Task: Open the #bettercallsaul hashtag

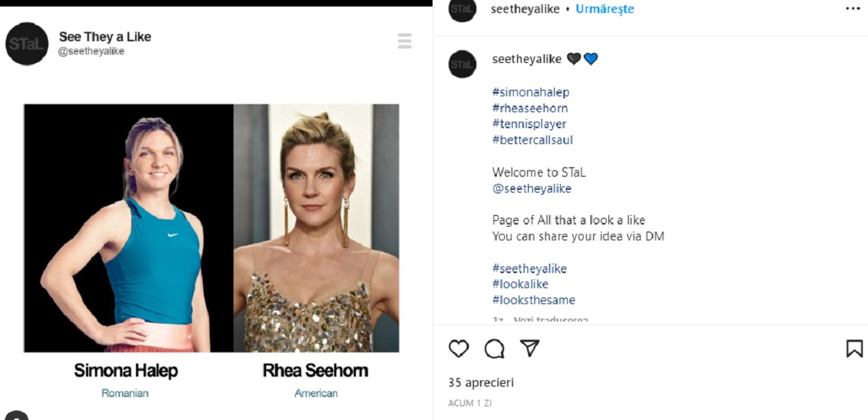Action: 532,140
